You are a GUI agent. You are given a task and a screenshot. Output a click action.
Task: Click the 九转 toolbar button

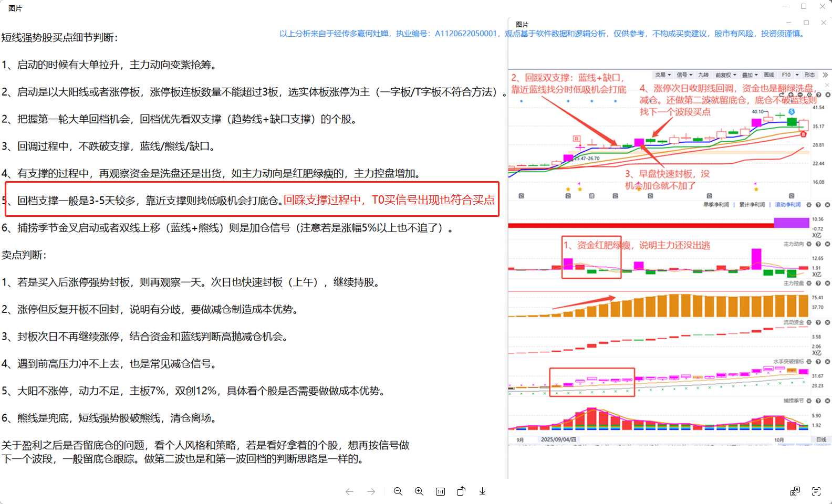(703, 75)
